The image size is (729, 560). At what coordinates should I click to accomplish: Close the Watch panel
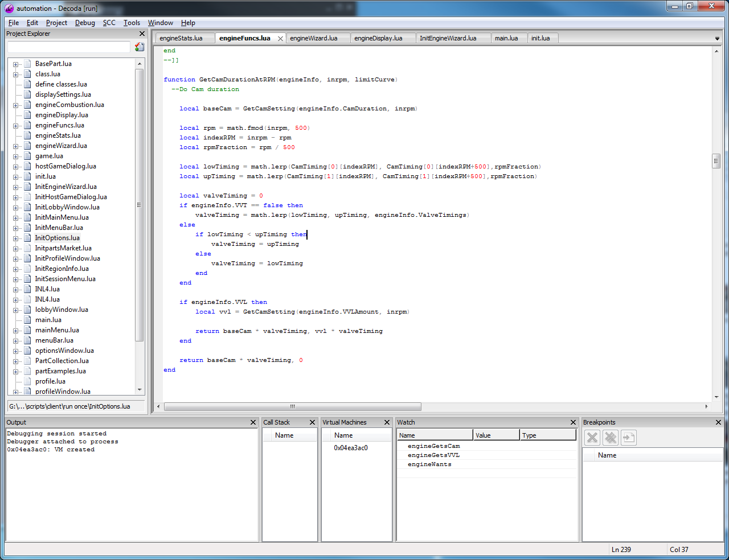(x=574, y=422)
